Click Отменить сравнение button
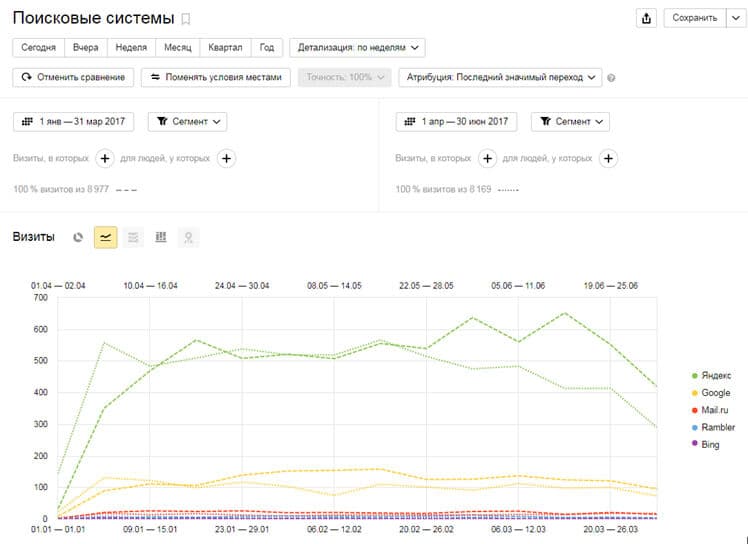 (73, 77)
